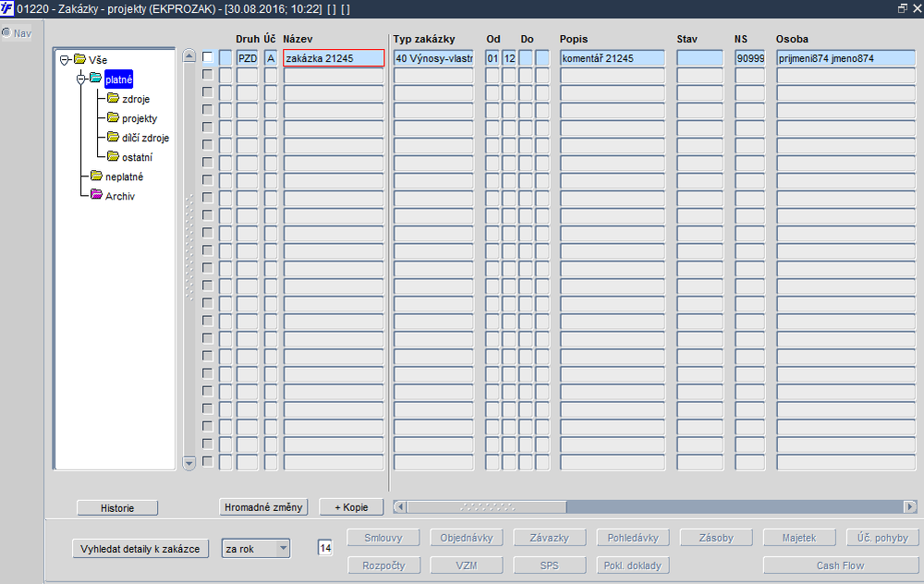
Task: Collapse the Vše tree node
Action: coord(65,59)
